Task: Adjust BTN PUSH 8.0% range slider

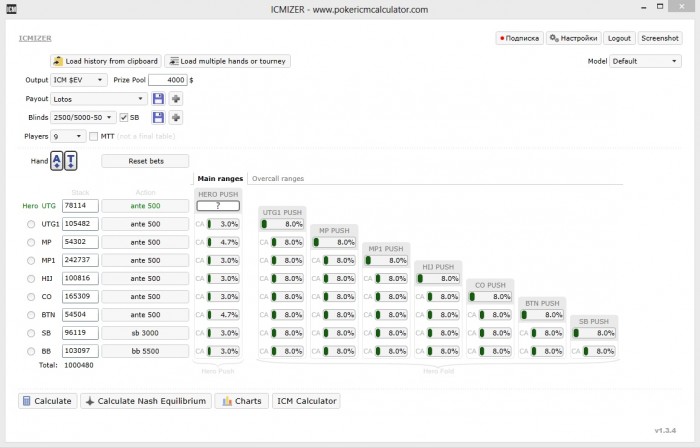Action: [542, 315]
